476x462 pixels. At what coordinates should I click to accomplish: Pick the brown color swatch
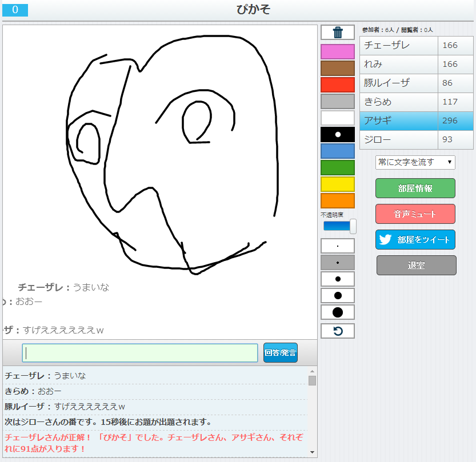338,69
